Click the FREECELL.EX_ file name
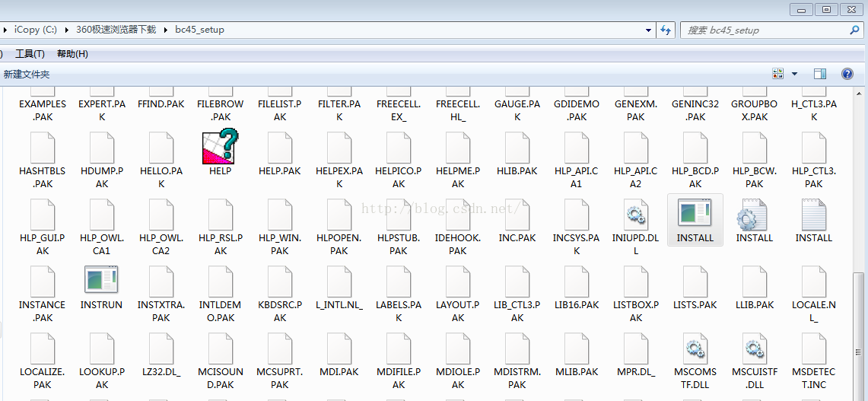Screen dimensions: 868x401 399,110
